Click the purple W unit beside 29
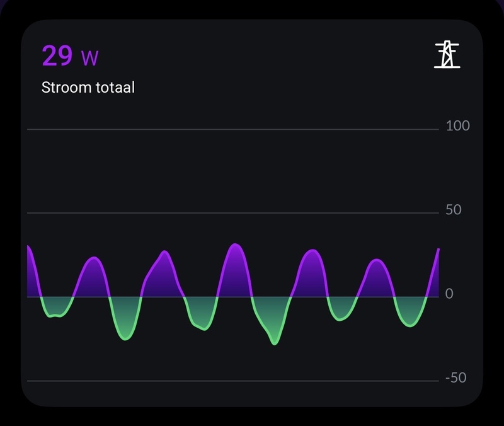 click(89, 58)
